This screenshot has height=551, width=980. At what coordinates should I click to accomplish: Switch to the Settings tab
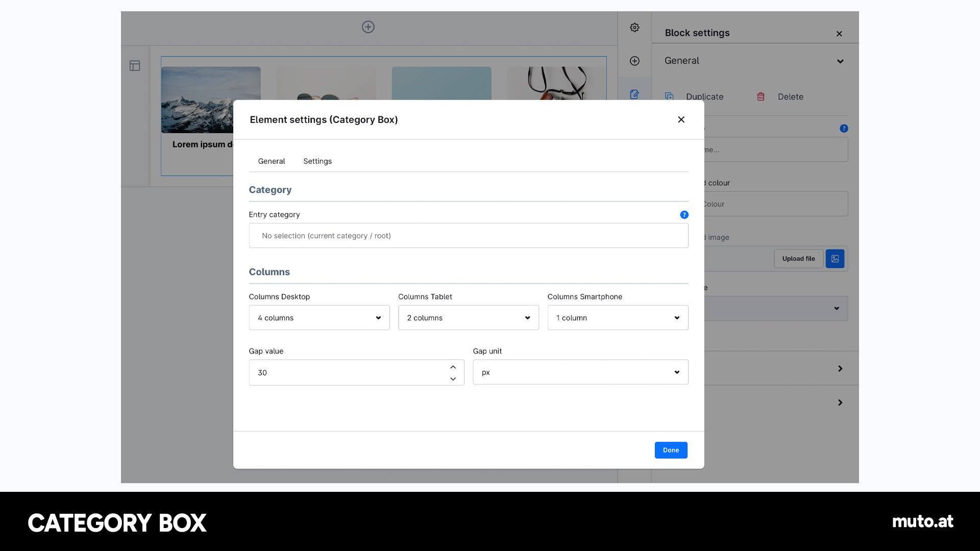[x=317, y=161]
